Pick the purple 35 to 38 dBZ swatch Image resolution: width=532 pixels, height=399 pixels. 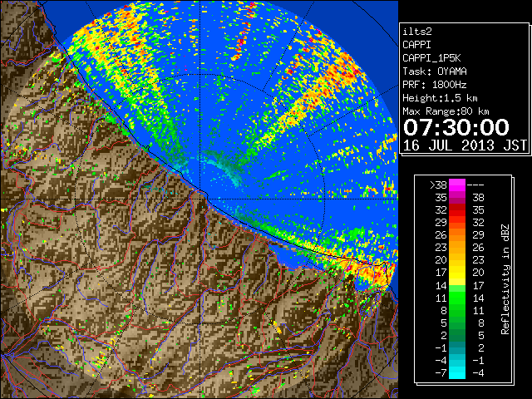(457, 198)
